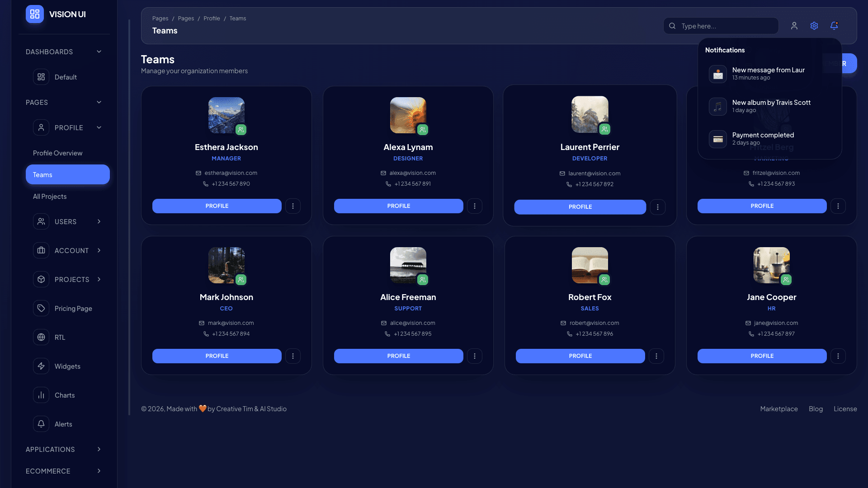The height and width of the screenshot is (488, 868).
Task: Click the search magnifier icon
Action: (672, 26)
